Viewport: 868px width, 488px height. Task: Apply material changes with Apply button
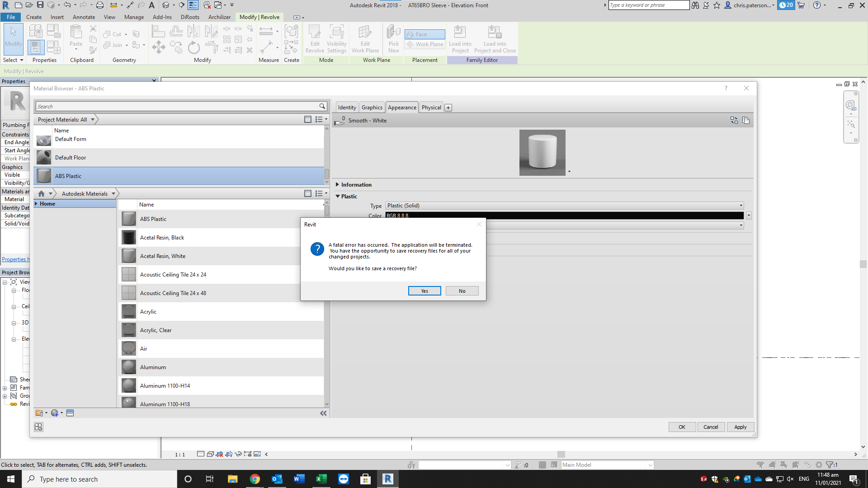(740, 427)
